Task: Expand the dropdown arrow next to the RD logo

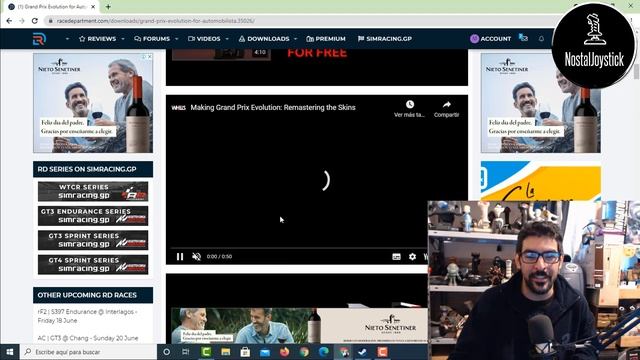Action: (x=67, y=39)
